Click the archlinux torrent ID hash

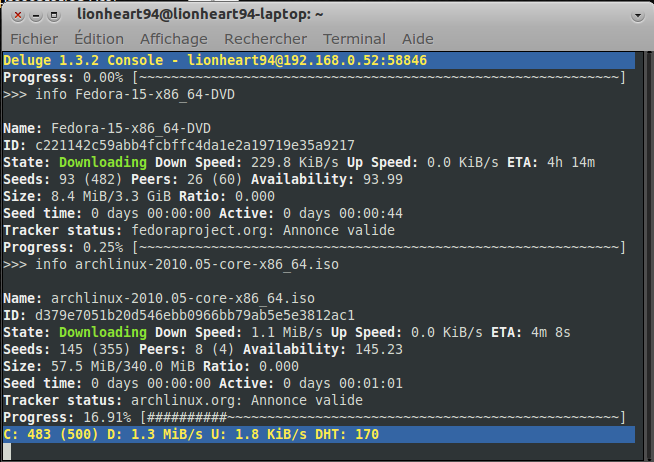pyautogui.click(x=195, y=315)
